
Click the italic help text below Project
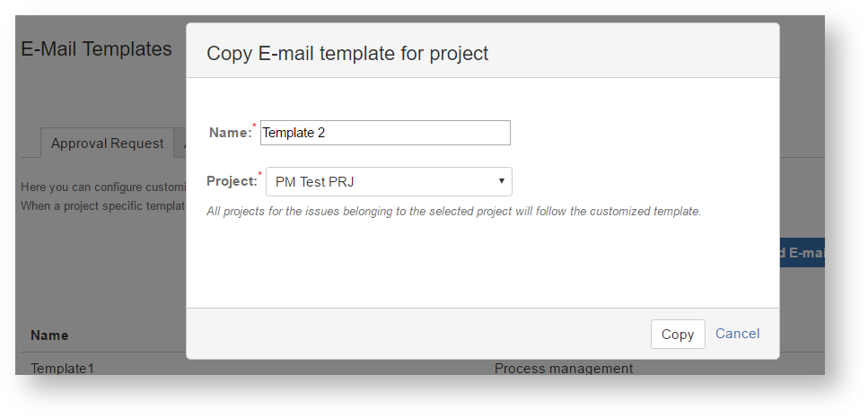point(453,212)
